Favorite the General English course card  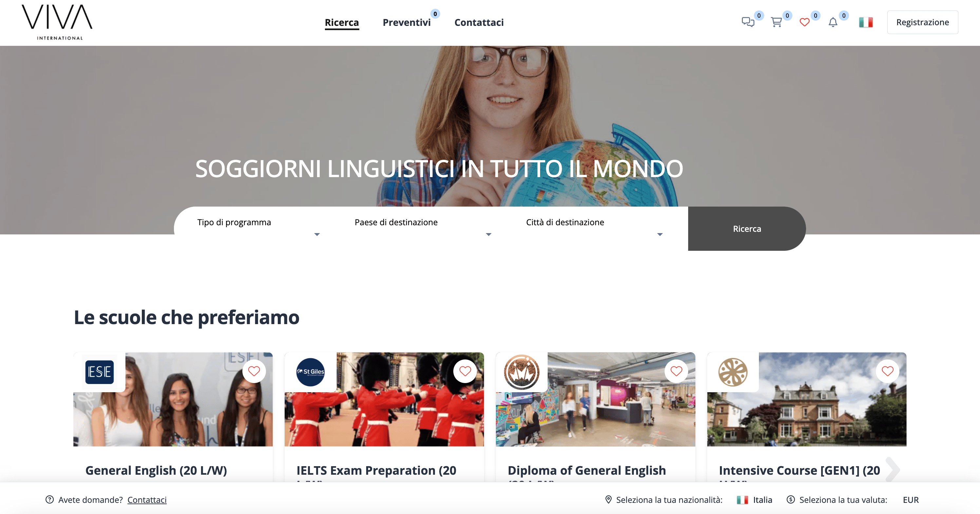[254, 371]
